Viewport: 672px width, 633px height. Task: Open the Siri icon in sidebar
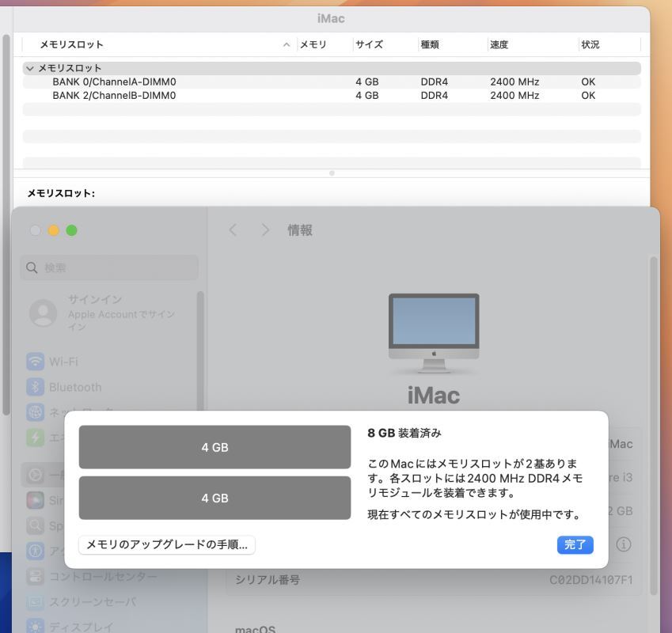(x=35, y=500)
